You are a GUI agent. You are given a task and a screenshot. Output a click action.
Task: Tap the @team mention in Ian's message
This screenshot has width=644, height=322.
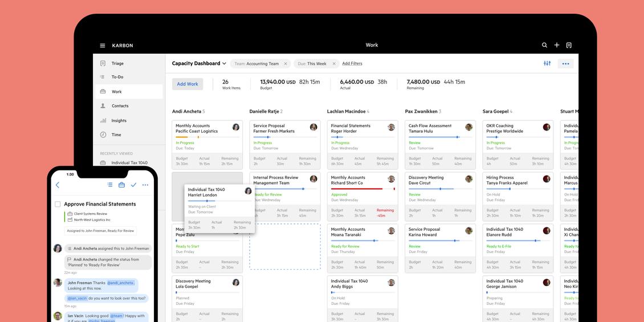tap(116, 316)
